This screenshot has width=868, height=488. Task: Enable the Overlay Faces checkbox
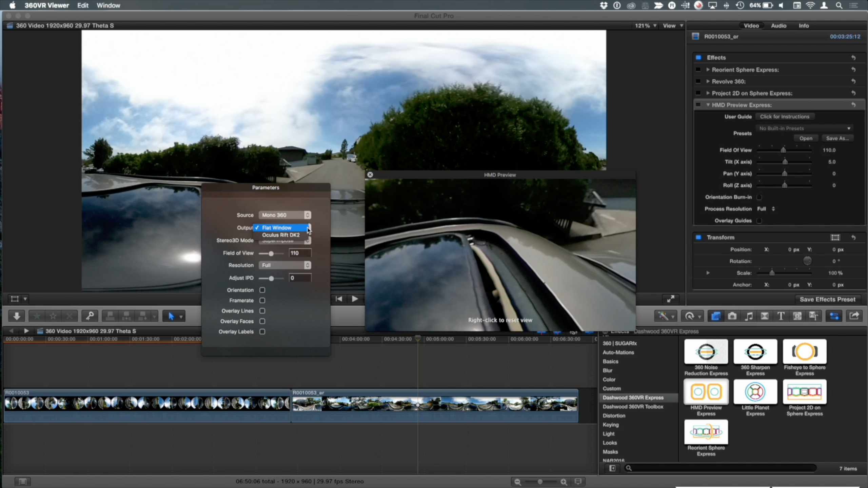click(x=262, y=321)
